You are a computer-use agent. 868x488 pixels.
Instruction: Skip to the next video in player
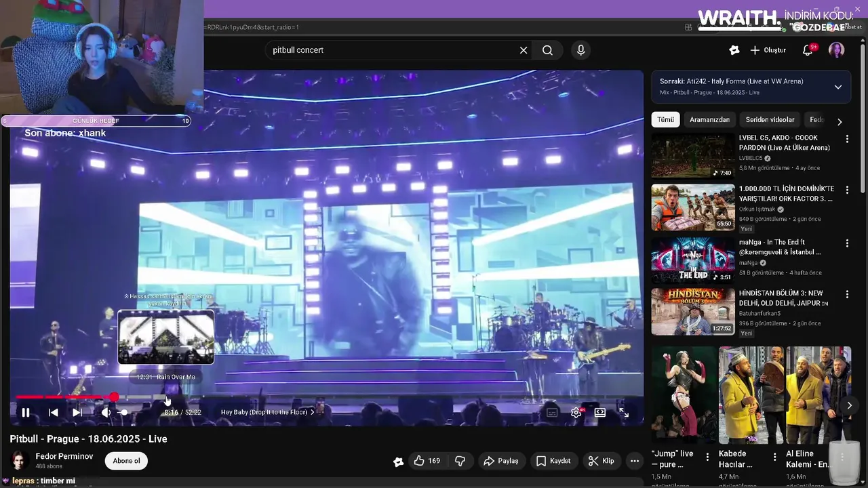tap(77, 412)
